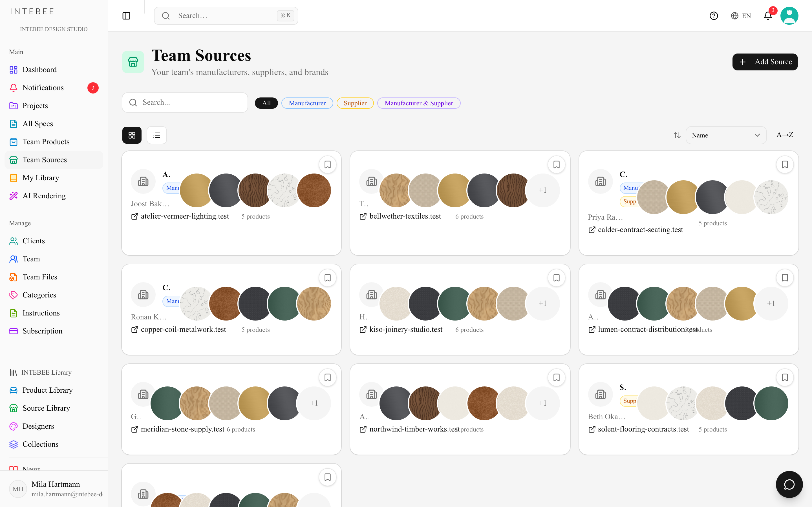This screenshot has width=812, height=507.
Task: Expand the Name sort dropdown
Action: [726, 135]
